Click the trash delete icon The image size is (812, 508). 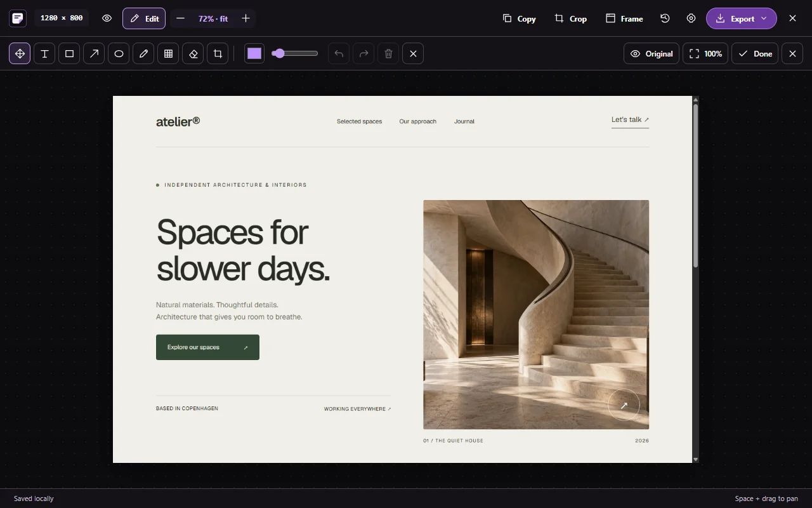tap(388, 53)
